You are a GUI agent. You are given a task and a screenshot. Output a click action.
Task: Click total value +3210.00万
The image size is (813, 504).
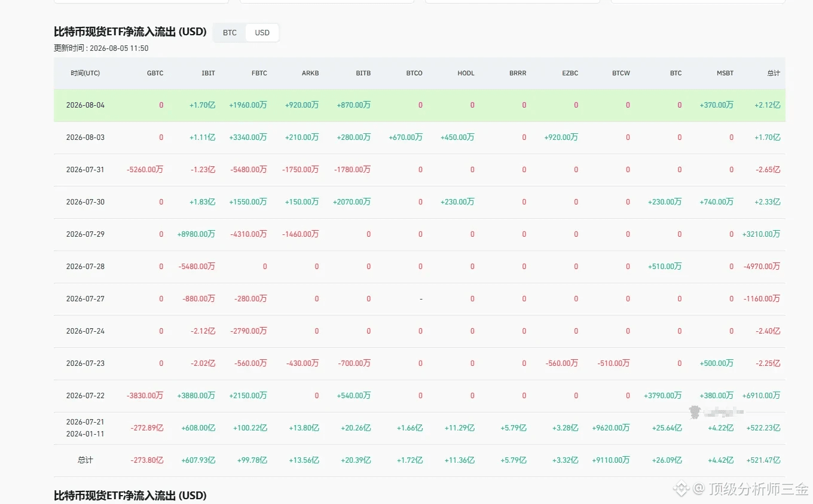[x=761, y=234]
